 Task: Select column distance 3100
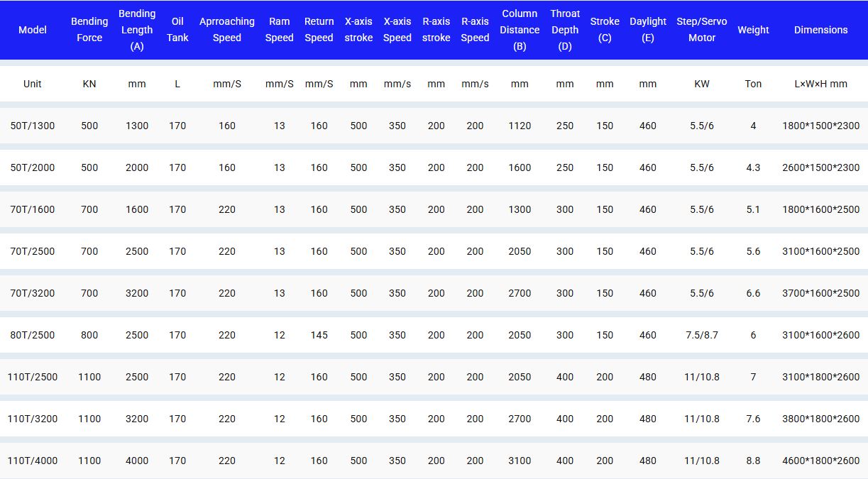[520, 461]
